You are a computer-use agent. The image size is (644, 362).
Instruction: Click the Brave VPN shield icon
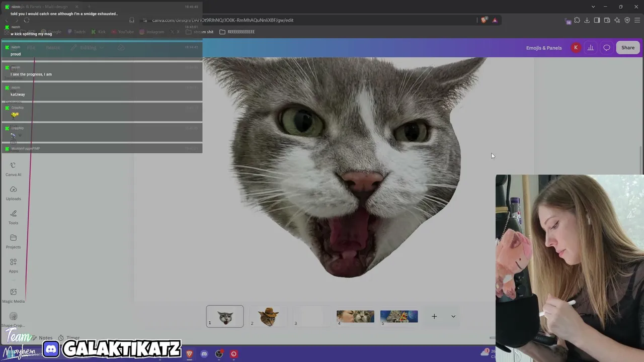[627, 20]
